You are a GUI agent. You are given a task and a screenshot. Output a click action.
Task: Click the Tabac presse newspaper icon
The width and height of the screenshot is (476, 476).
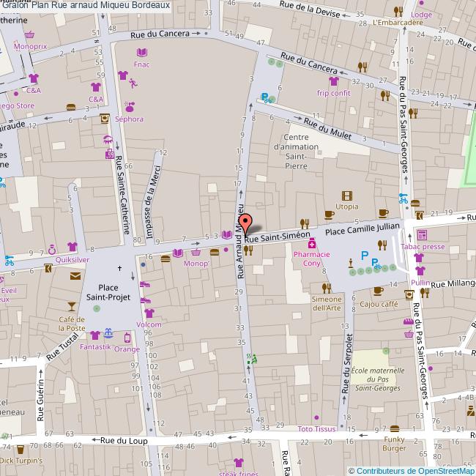point(422,235)
